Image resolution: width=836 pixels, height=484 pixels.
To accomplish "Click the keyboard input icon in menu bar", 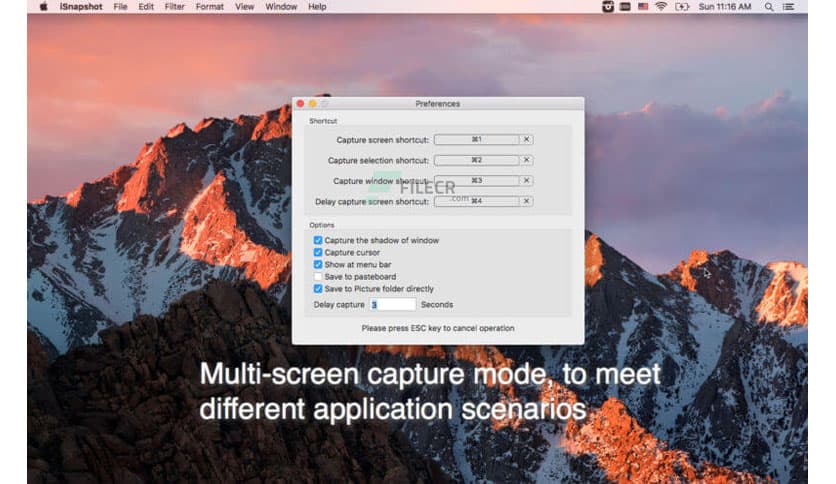I will coord(625,7).
